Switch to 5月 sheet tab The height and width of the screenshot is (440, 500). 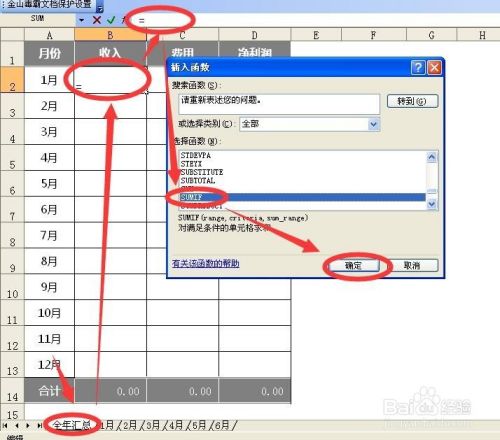click(199, 425)
